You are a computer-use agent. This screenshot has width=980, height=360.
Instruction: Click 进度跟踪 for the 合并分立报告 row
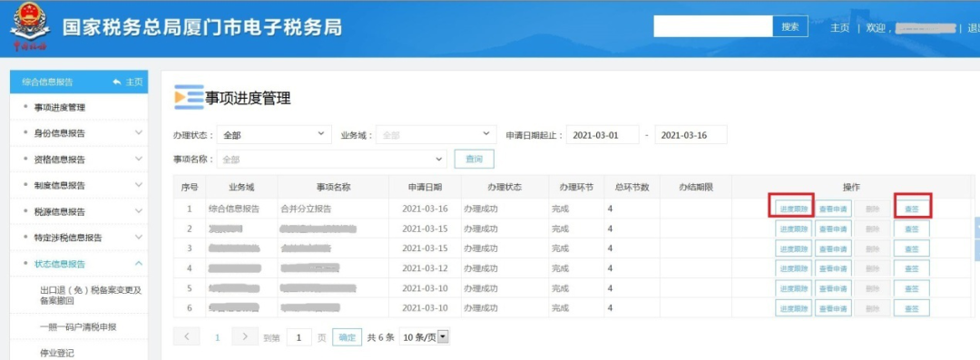click(x=794, y=209)
